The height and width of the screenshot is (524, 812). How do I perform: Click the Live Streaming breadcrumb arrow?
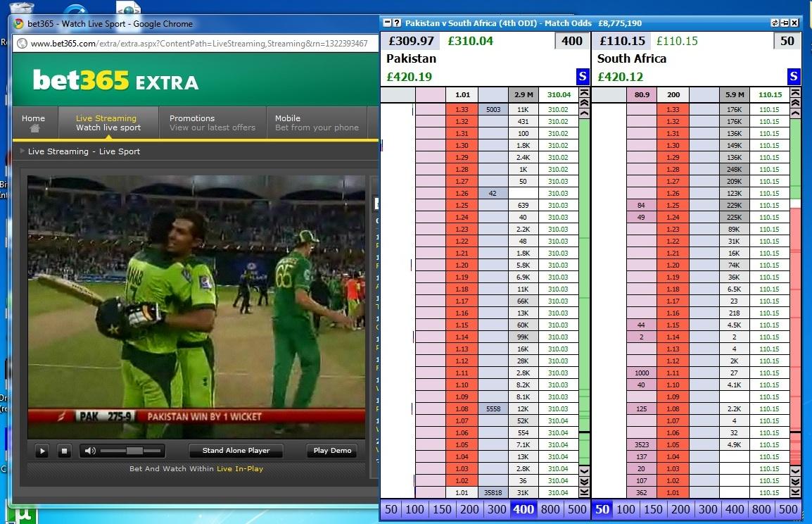pos(23,151)
